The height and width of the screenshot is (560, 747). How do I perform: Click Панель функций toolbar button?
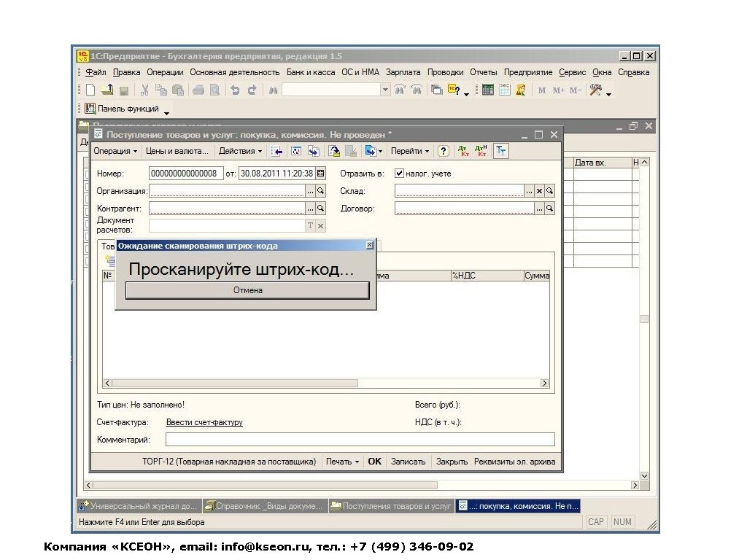coord(122,109)
